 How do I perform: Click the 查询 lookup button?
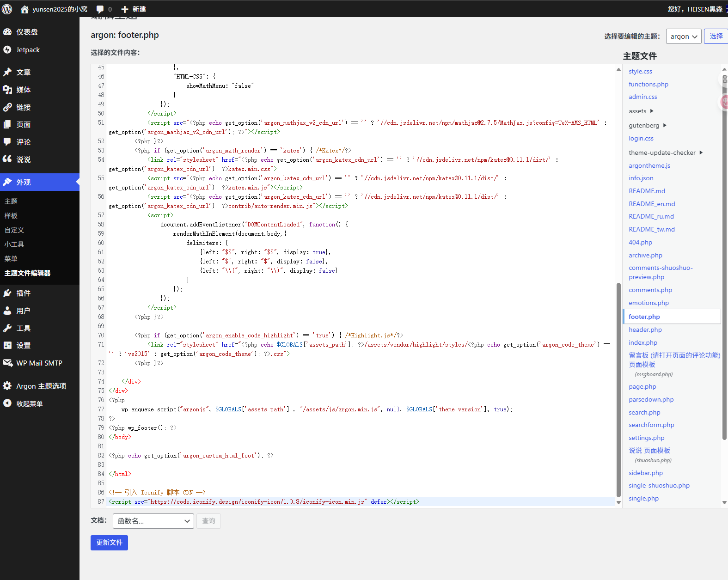click(x=209, y=521)
